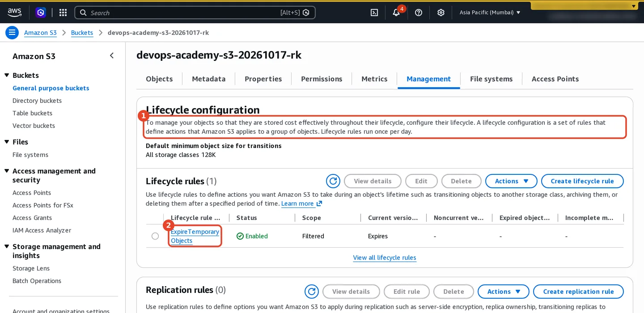644x313 pixels.
Task: Follow the Learn more link
Action: pos(297,203)
